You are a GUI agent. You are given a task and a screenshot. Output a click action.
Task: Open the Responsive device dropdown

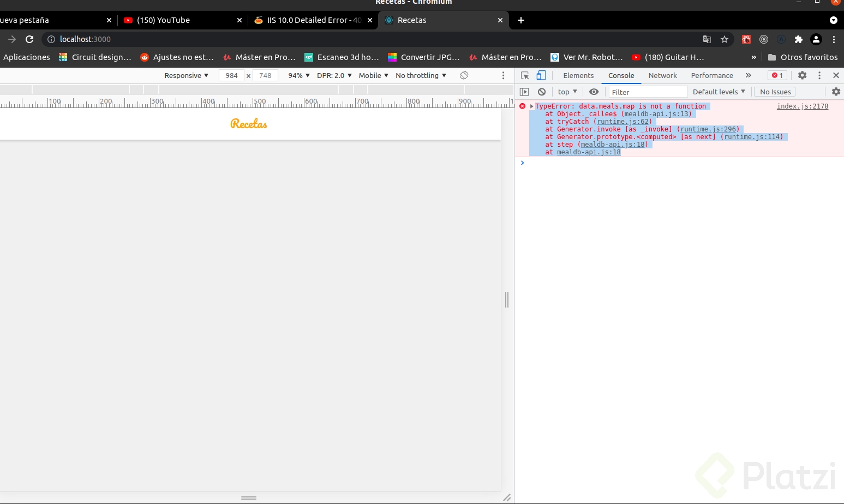pos(186,75)
